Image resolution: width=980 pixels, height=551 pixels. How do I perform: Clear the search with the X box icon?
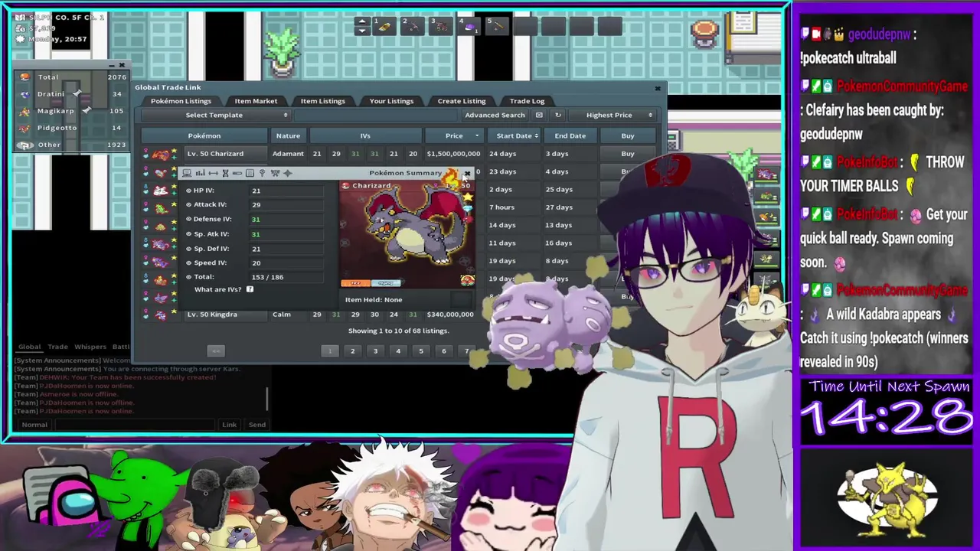coord(539,115)
